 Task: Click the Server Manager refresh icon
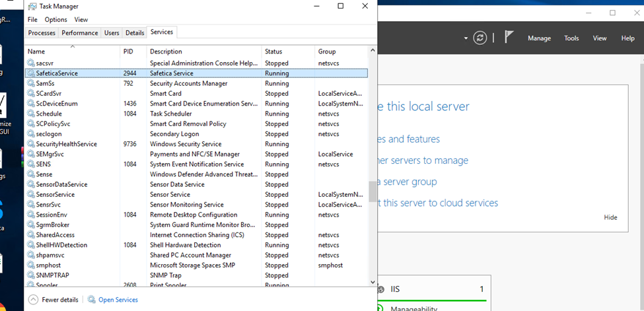coord(480,38)
